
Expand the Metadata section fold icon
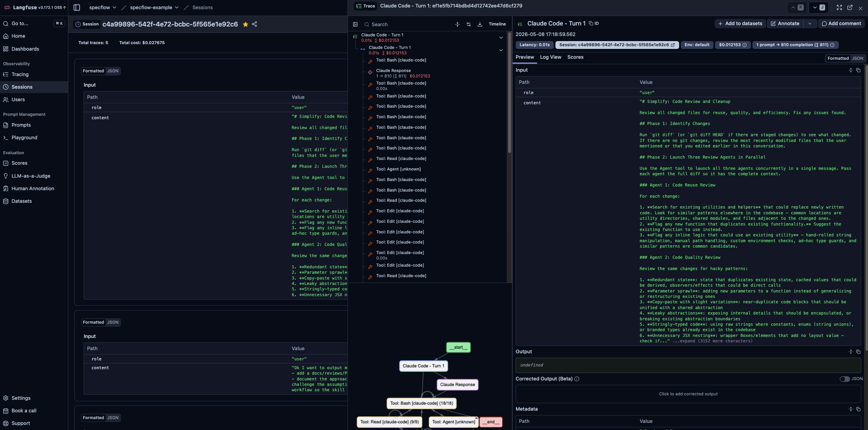coord(851,409)
